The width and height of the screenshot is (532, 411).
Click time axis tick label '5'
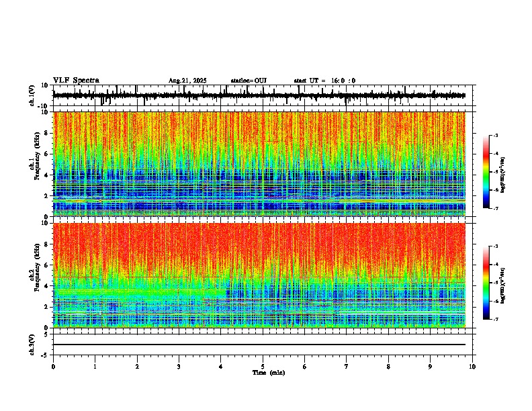point(263,367)
